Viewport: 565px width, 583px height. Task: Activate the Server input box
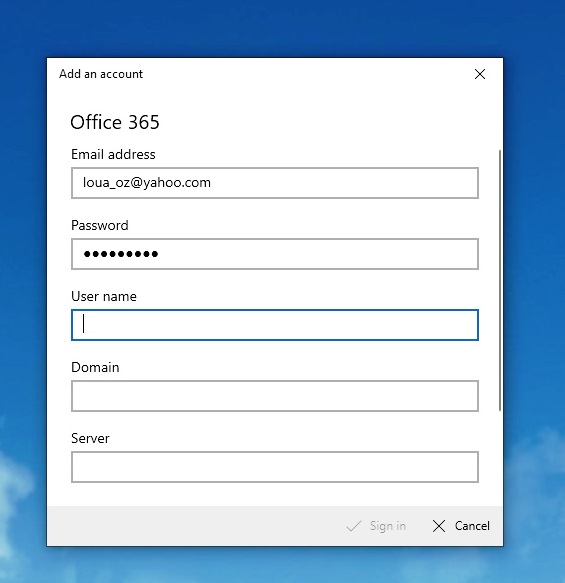(275, 467)
